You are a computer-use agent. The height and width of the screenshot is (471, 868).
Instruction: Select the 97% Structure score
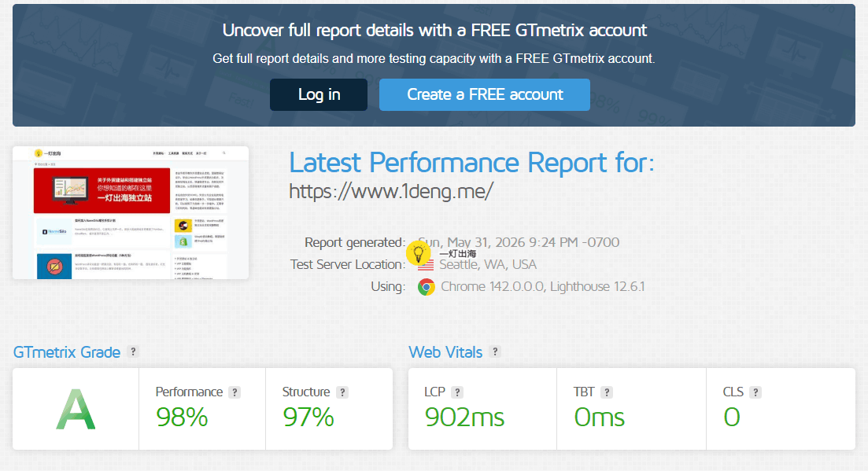(308, 418)
